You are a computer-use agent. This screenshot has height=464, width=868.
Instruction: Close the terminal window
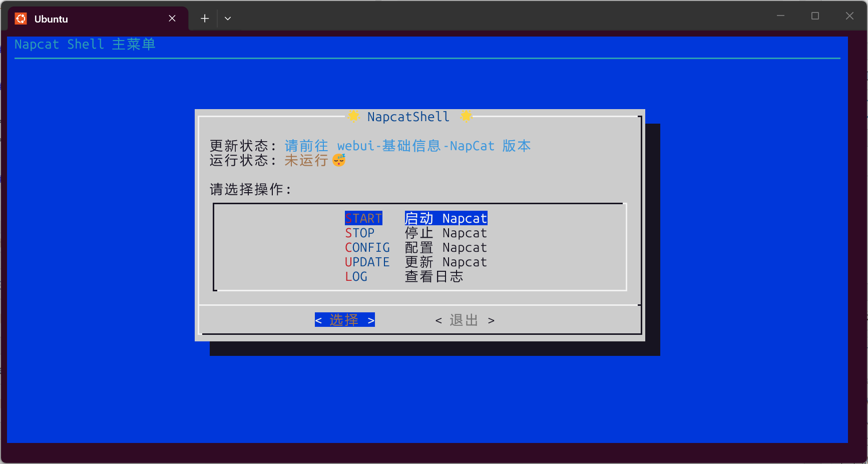849,16
